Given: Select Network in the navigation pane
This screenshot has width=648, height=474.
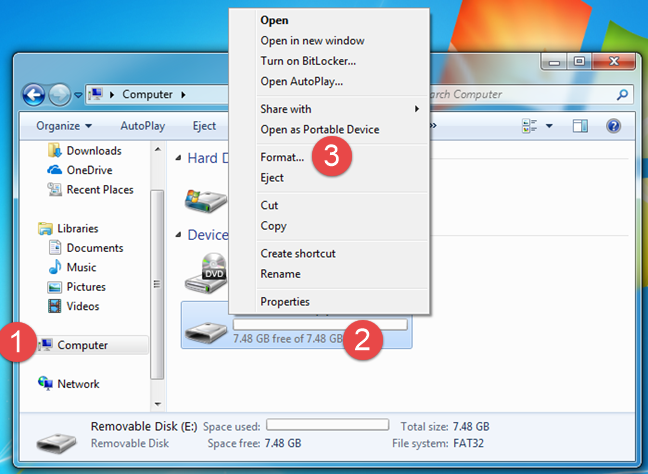Looking at the screenshot, I should click(x=69, y=384).
